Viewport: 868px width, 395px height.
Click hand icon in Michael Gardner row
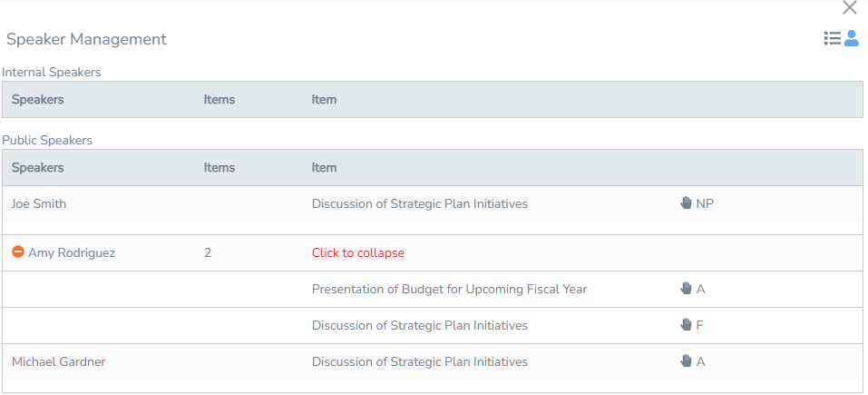(686, 361)
